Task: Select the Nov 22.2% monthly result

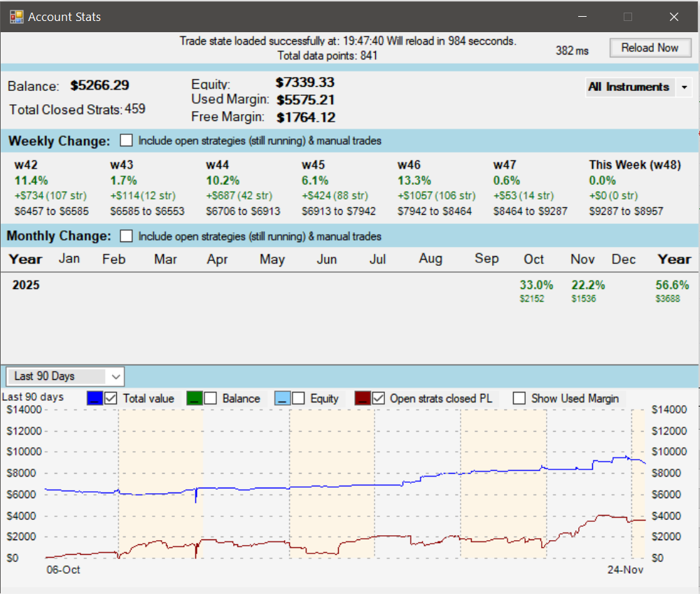Action: coord(588,285)
